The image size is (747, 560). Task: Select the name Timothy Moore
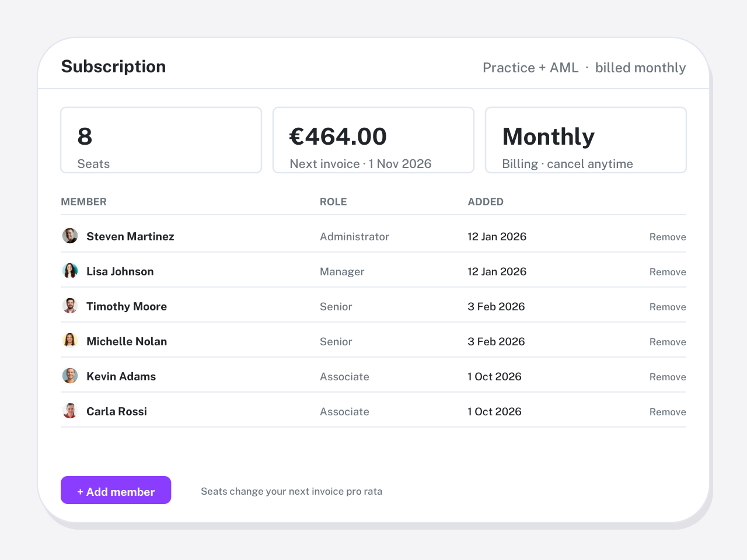(127, 306)
